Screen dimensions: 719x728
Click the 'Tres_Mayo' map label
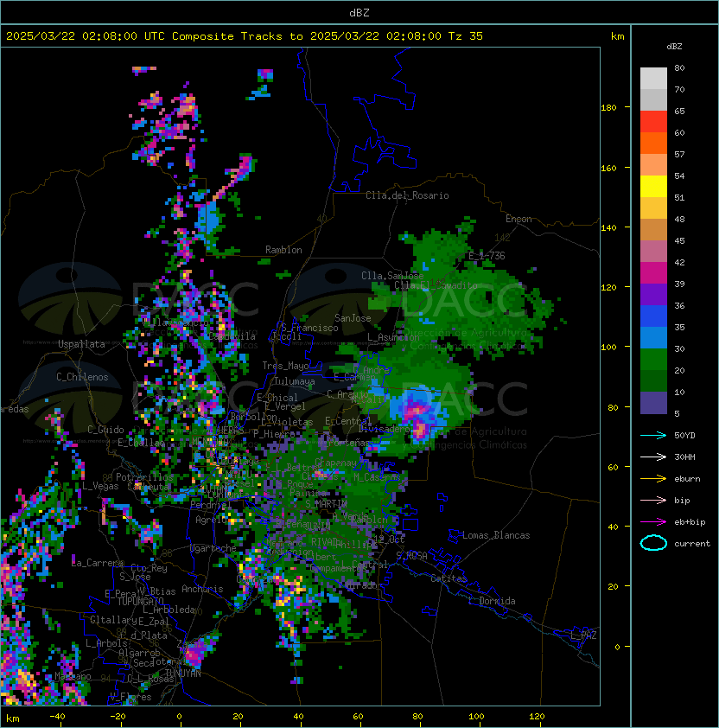[x=285, y=366]
